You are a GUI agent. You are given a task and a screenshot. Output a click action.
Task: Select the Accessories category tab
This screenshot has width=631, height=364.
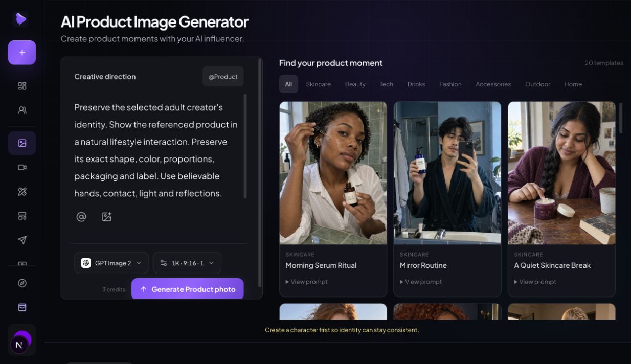coord(493,84)
